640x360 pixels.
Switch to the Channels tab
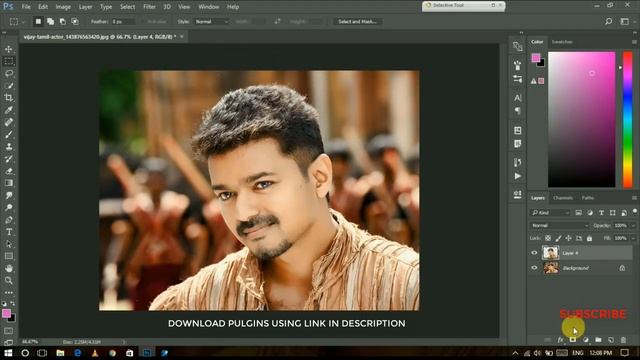tap(563, 198)
